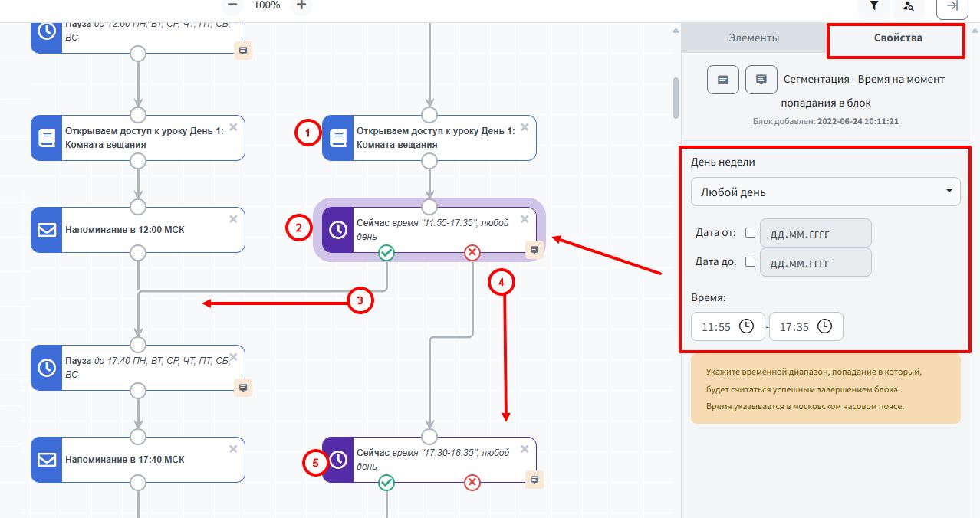
Task: Remove the Сейчас 11:55-17:35 block
Action: click(525, 219)
